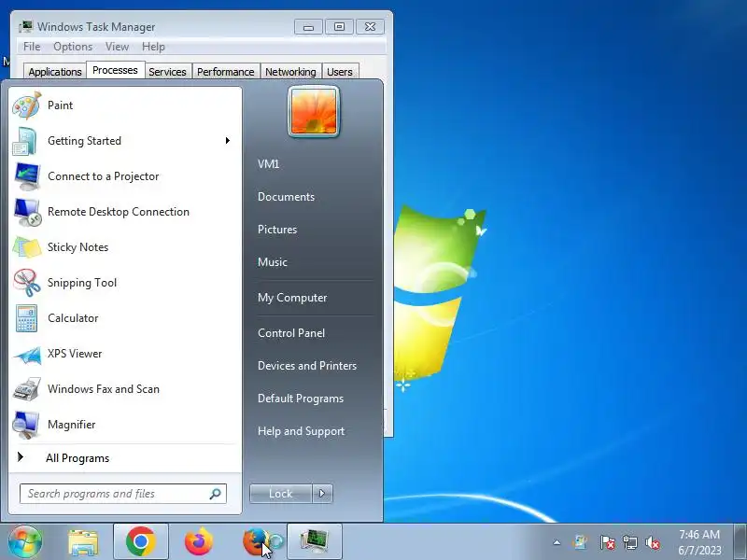
Task: Switch to the Processes tab
Action: click(x=115, y=71)
